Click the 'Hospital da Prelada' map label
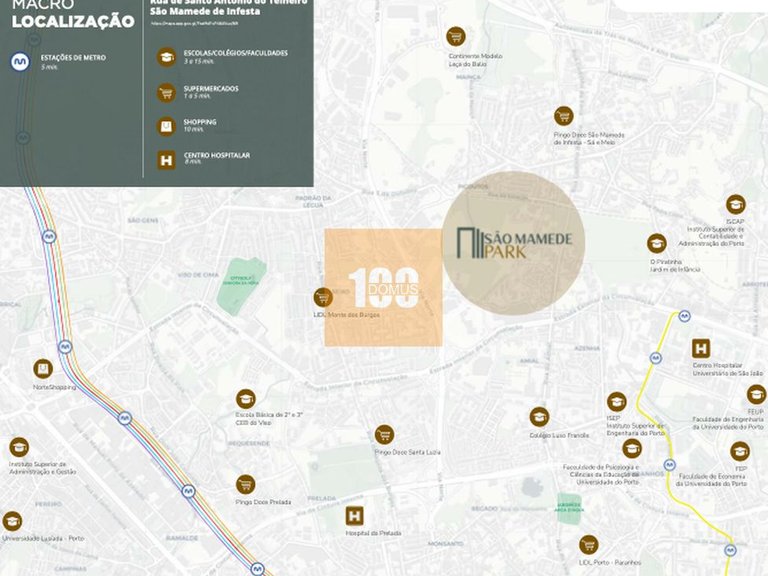Image resolution: width=768 pixels, height=576 pixels. (x=373, y=533)
